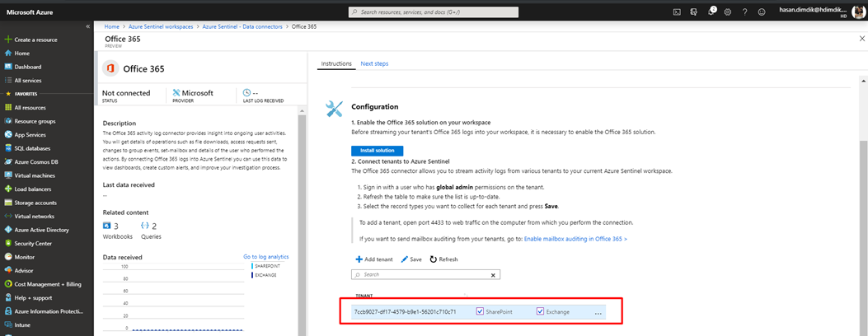Click the TENANT column header

coord(363,296)
